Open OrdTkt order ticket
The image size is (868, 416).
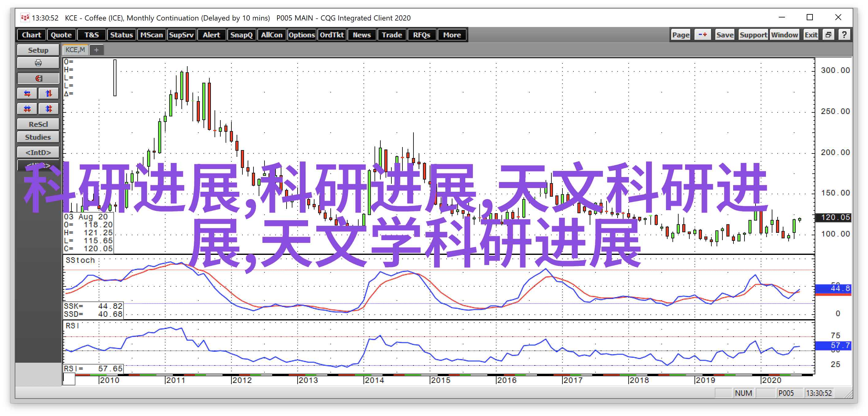[x=332, y=35]
